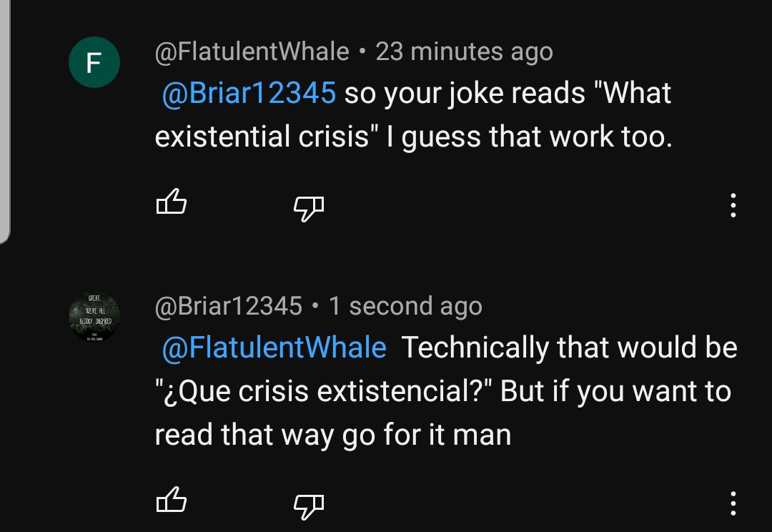The height and width of the screenshot is (532, 772).
Task: Click the blue @Briar12345 mention link
Action: click(x=249, y=94)
